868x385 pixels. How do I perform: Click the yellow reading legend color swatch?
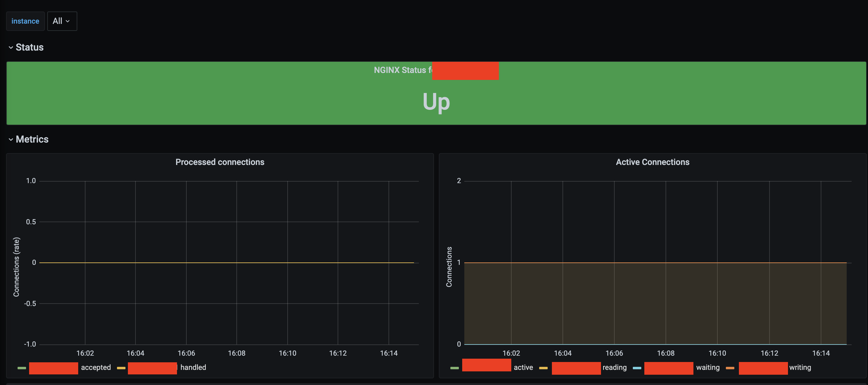pos(543,368)
